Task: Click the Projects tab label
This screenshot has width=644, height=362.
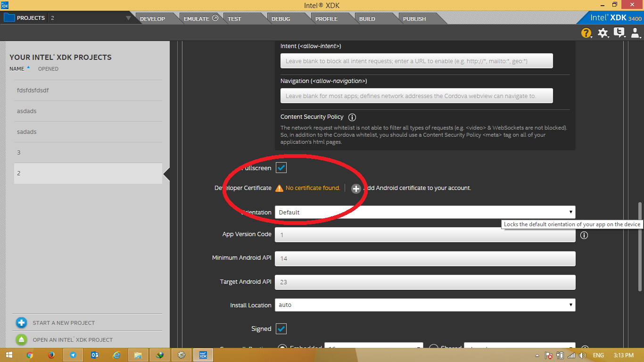Action: coord(31,18)
